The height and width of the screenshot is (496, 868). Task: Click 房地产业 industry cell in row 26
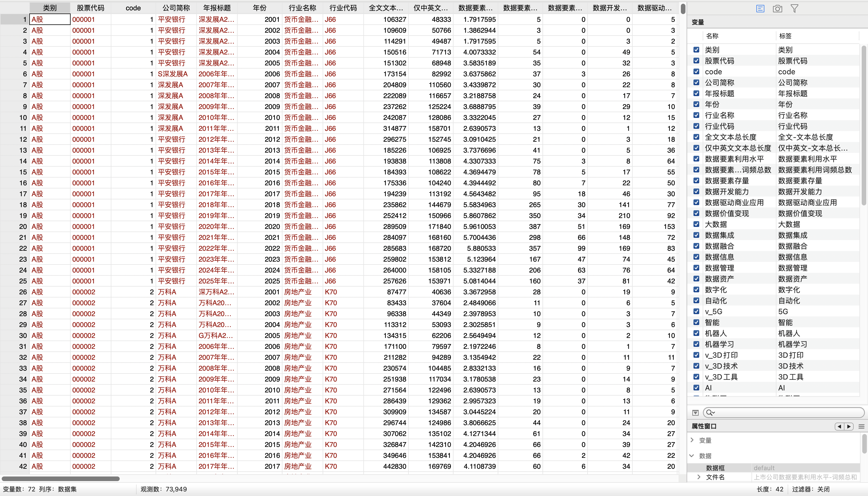(x=302, y=292)
